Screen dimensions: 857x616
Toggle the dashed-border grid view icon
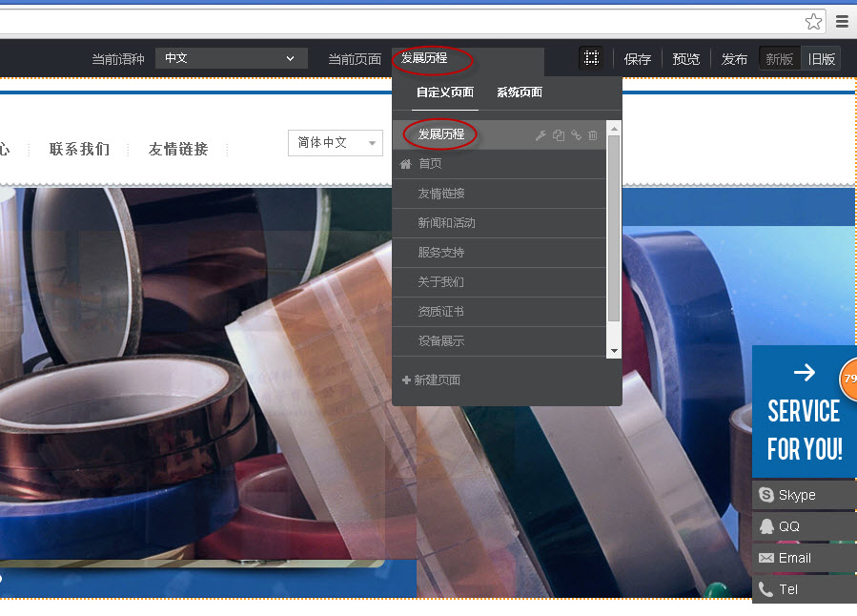pos(591,57)
